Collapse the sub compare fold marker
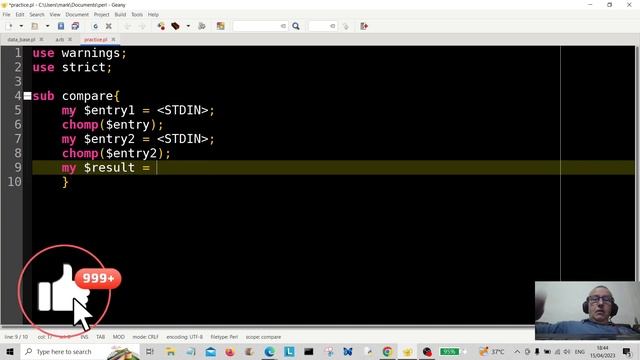 (x=27, y=96)
